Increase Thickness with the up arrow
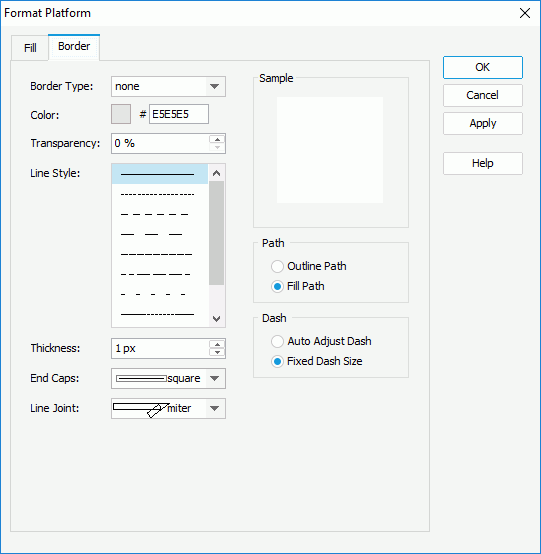This screenshot has height=554, width=541. 217,344
